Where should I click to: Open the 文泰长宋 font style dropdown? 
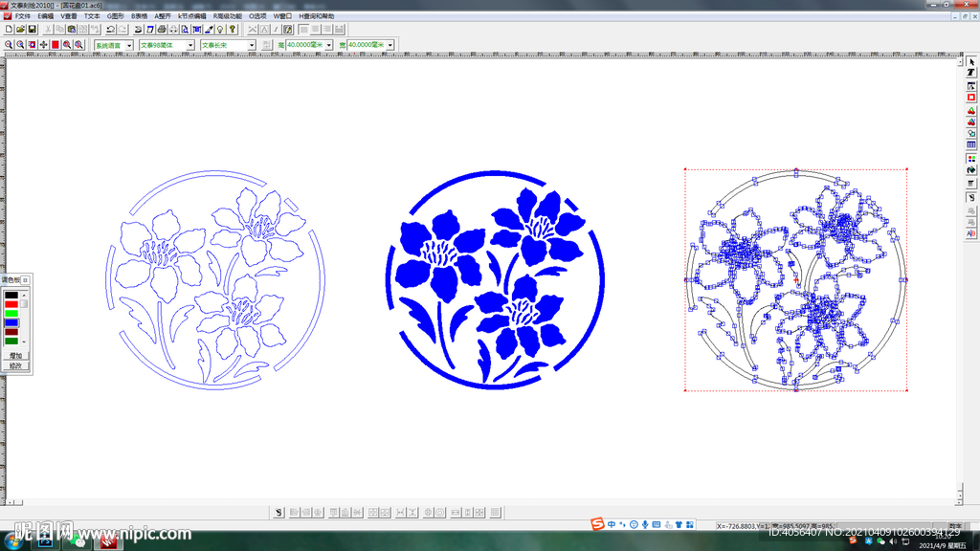point(252,45)
